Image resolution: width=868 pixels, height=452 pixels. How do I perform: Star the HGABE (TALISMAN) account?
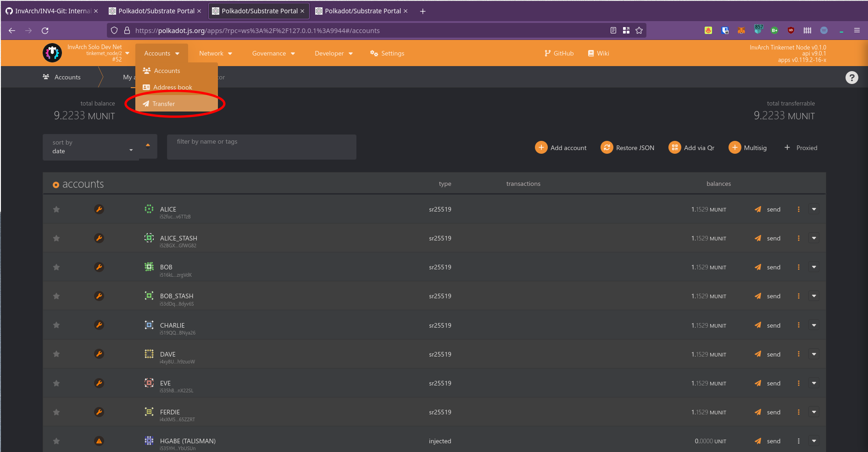click(56, 441)
